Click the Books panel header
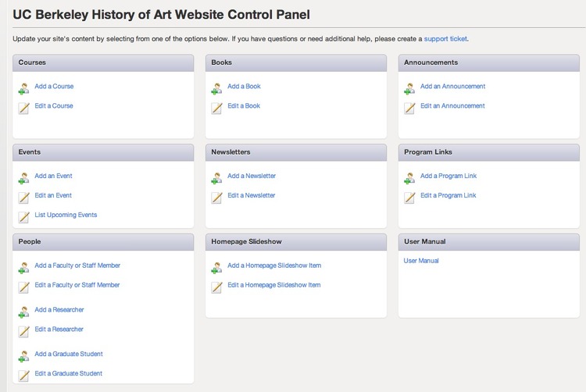 pyautogui.click(x=296, y=62)
